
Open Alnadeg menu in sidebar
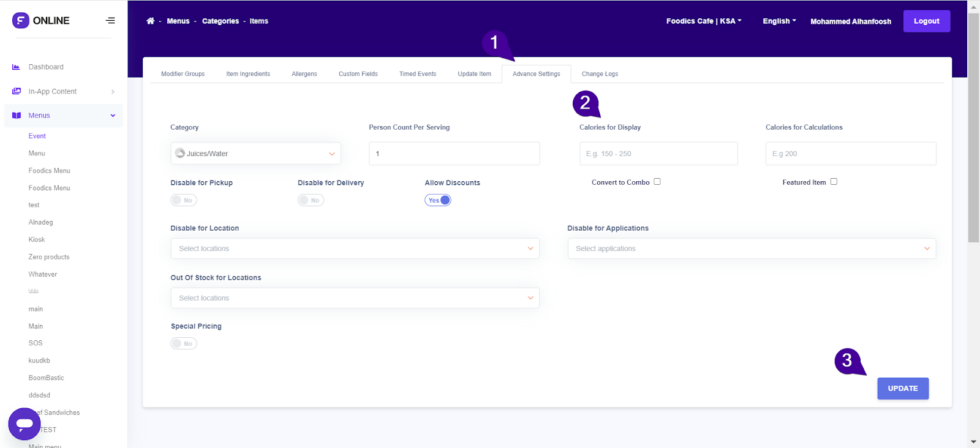[40, 222]
